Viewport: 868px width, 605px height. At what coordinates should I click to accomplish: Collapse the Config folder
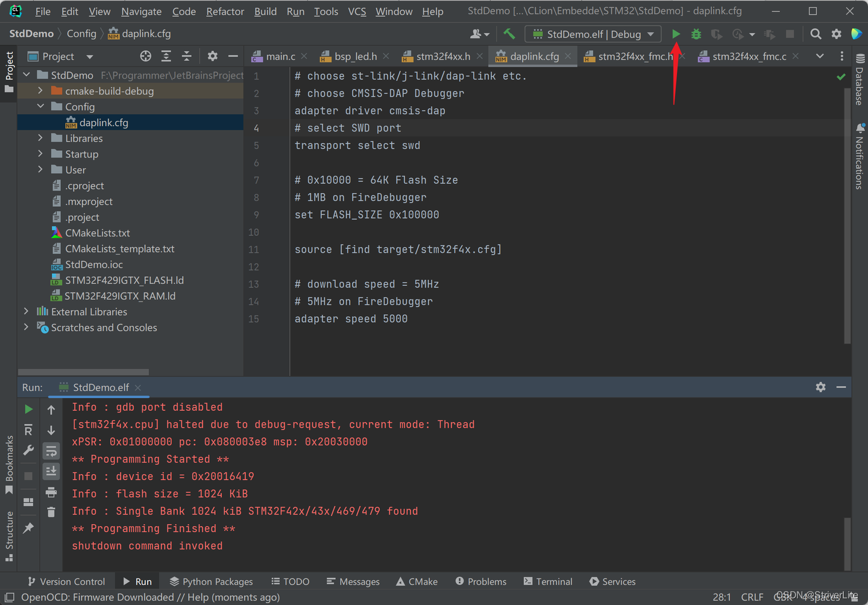click(x=40, y=106)
